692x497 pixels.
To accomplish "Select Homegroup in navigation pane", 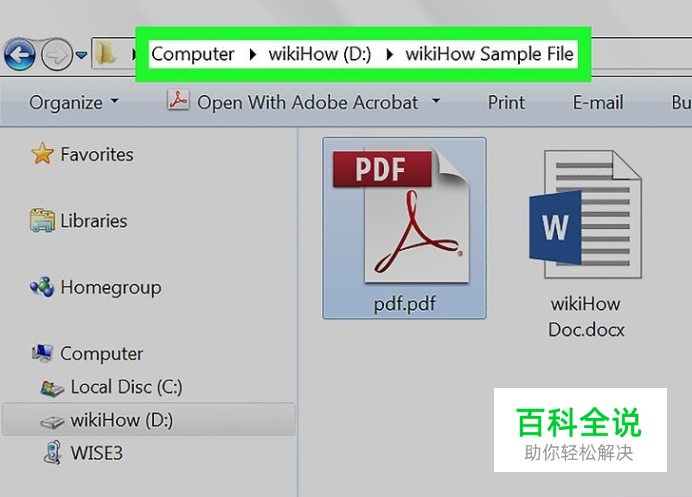I will pyautogui.click(x=111, y=288).
